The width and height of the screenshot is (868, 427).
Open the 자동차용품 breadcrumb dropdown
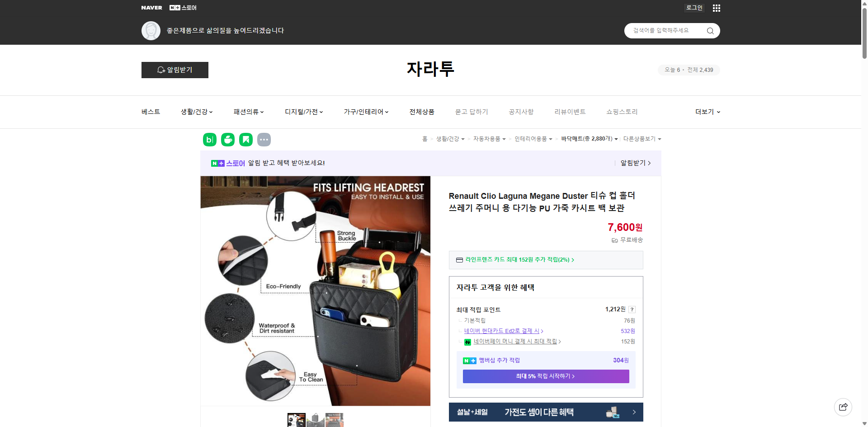tap(490, 139)
